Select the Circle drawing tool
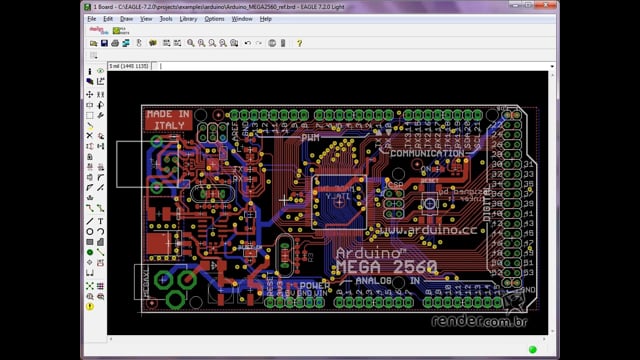The width and height of the screenshot is (640, 360). [90, 231]
